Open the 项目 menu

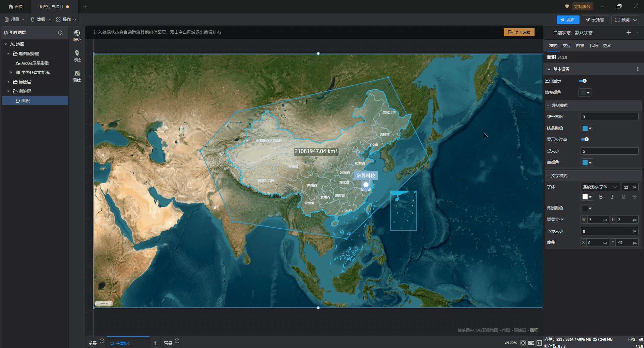click(14, 20)
